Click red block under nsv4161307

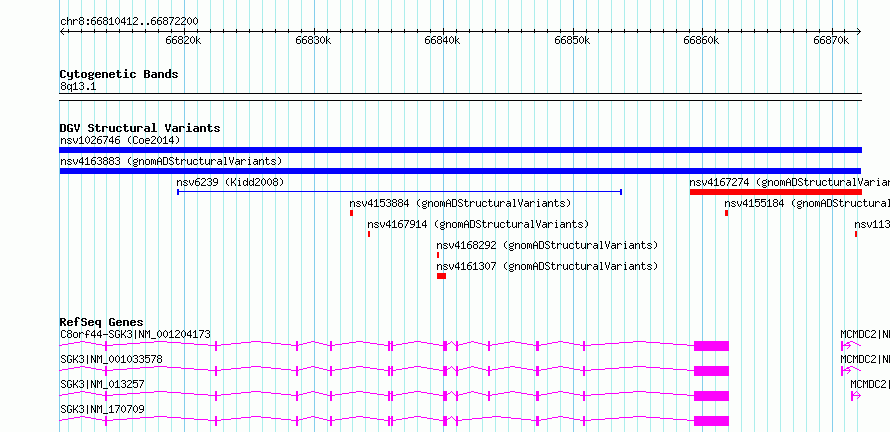442,276
